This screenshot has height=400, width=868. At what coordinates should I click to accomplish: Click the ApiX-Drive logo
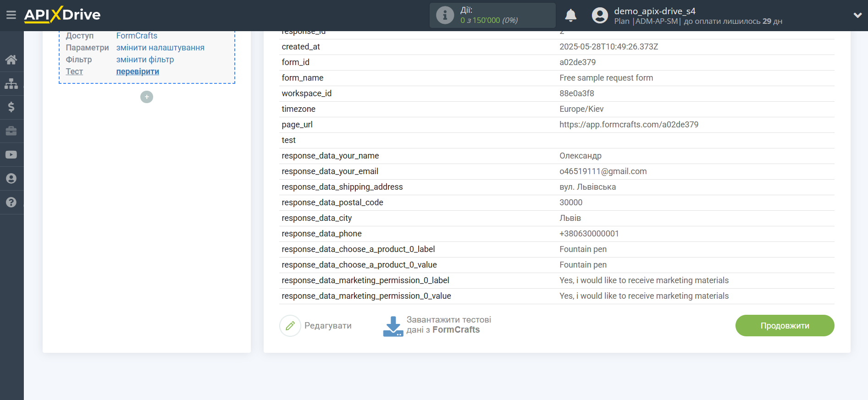point(62,15)
